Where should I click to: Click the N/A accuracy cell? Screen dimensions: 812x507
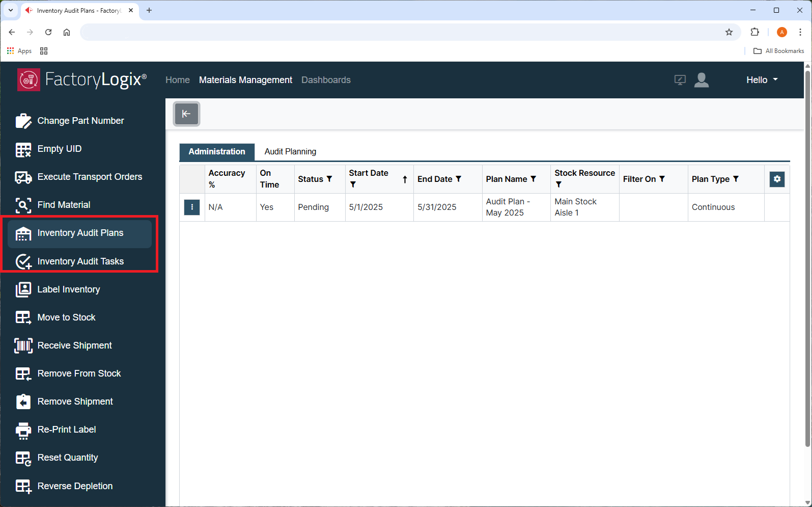(x=230, y=207)
